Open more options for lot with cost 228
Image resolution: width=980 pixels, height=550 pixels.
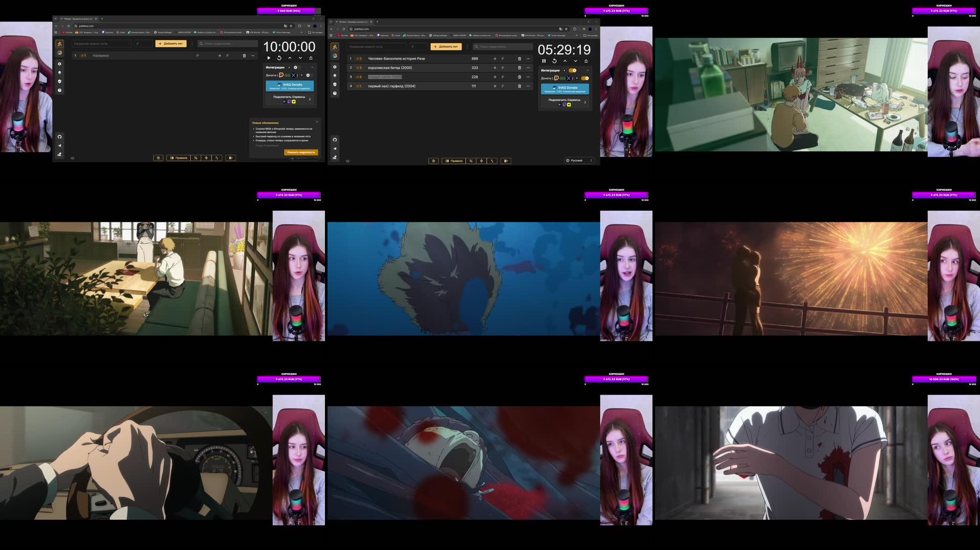click(528, 77)
